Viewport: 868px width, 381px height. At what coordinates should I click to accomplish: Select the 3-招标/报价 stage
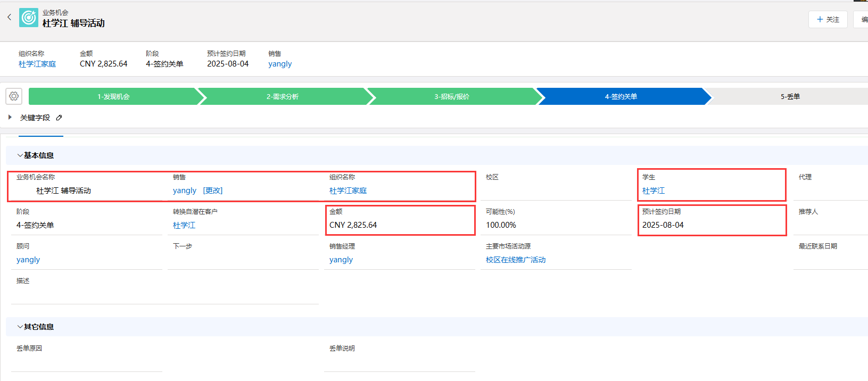tap(452, 96)
